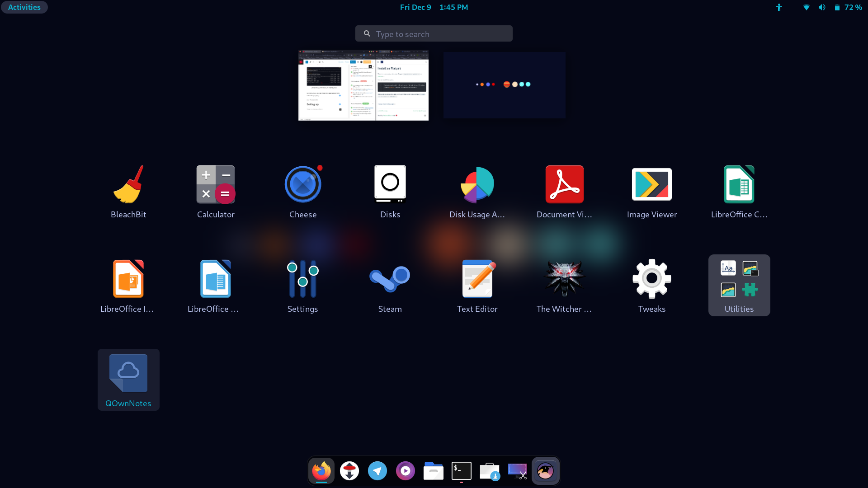Open the Disks utility
This screenshot has width=868, height=488.
click(x=390, y=184)
